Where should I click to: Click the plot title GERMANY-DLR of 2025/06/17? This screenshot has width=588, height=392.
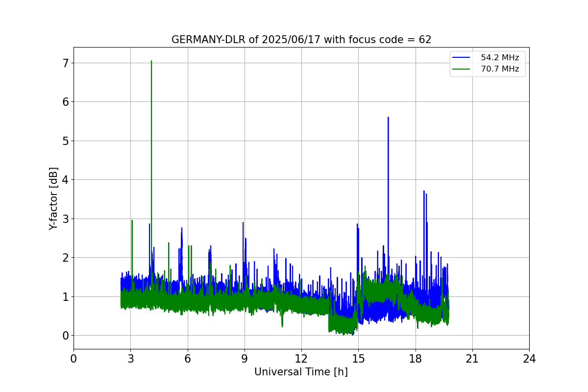pos(301,40)
